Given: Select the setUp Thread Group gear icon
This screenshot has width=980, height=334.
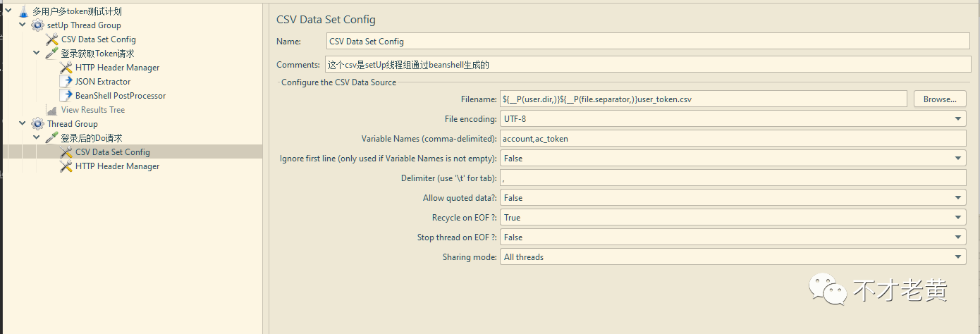Looking at the screenshot, I should pos(37,25).
